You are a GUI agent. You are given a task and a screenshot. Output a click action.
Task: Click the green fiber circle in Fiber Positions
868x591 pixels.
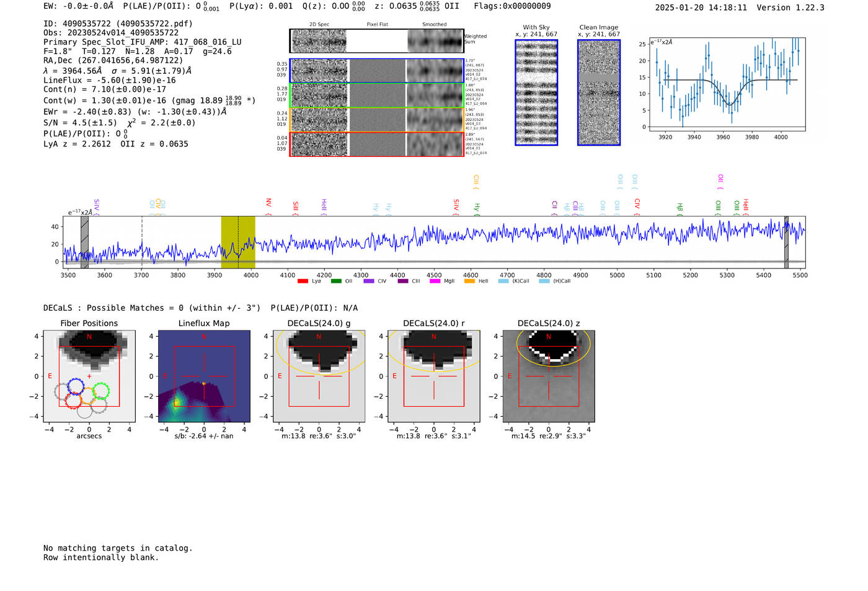pos(100,391)
